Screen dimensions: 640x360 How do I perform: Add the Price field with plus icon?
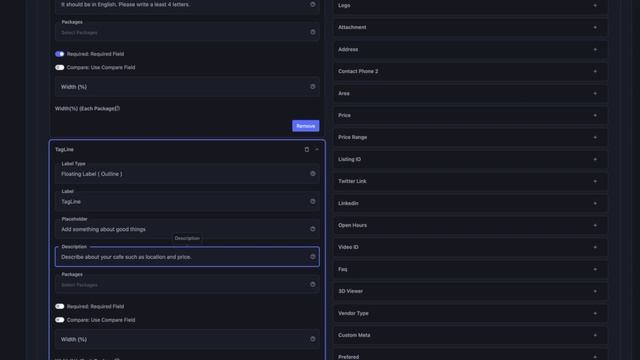[595, 116]
